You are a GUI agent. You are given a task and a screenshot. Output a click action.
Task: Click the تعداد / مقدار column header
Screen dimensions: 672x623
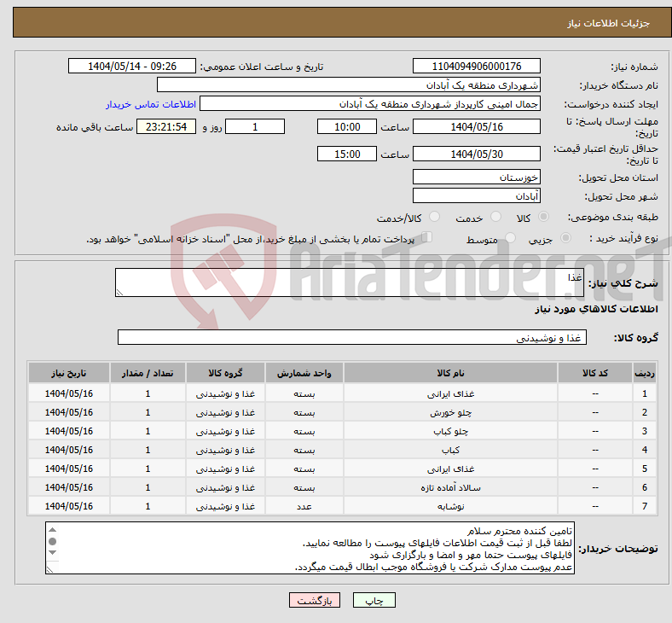(x=148, y=373)
